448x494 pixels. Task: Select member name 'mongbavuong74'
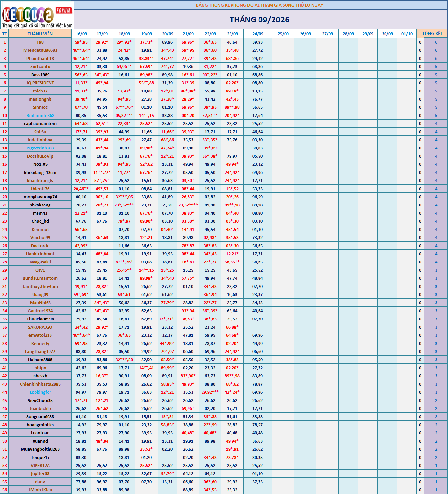pos(40,197)
